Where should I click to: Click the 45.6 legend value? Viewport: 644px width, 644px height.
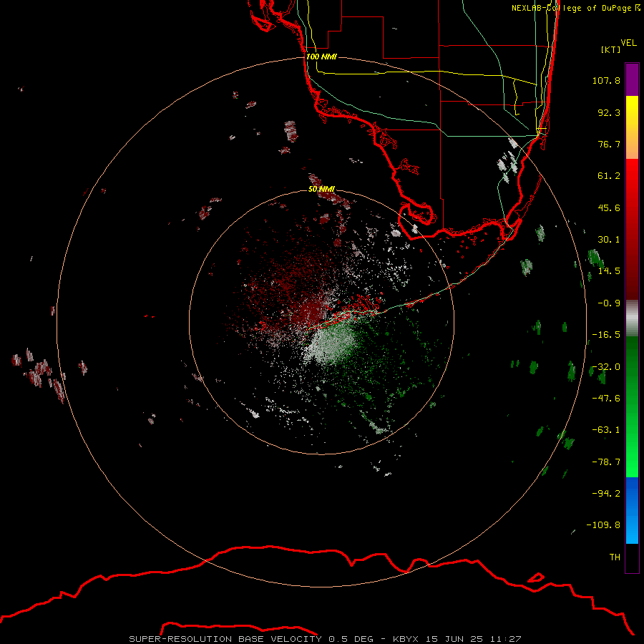coord(609,208)
